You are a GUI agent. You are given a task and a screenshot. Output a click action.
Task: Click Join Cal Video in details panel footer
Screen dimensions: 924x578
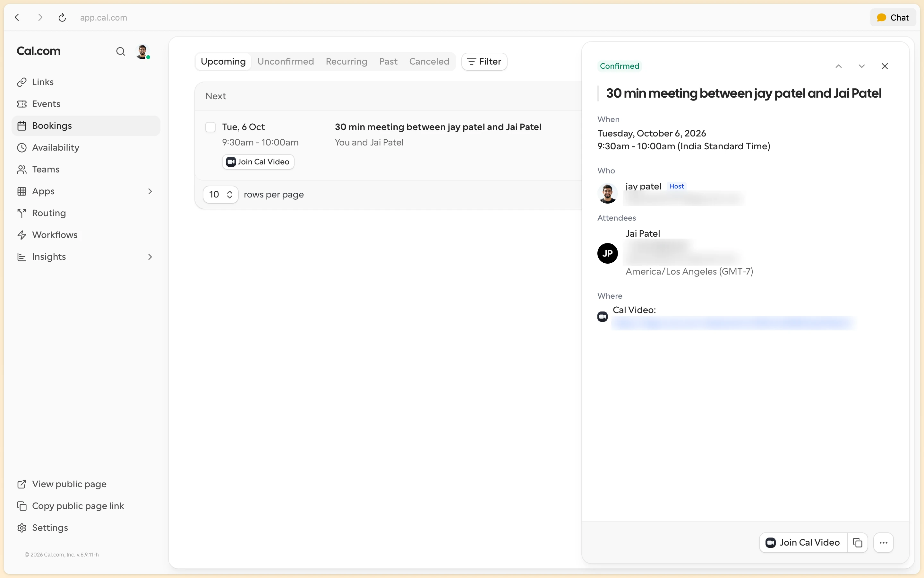click(x=803, y=542)
